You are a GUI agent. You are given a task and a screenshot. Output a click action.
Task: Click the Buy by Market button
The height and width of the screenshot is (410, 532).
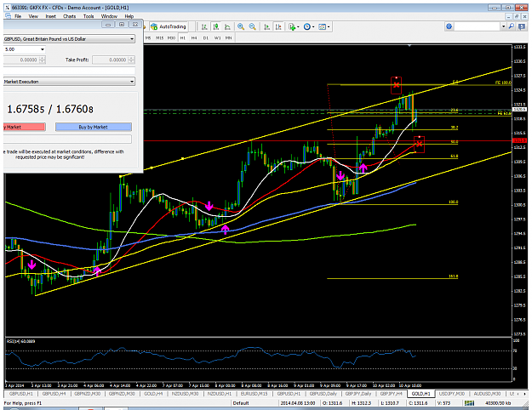point(94,127)
